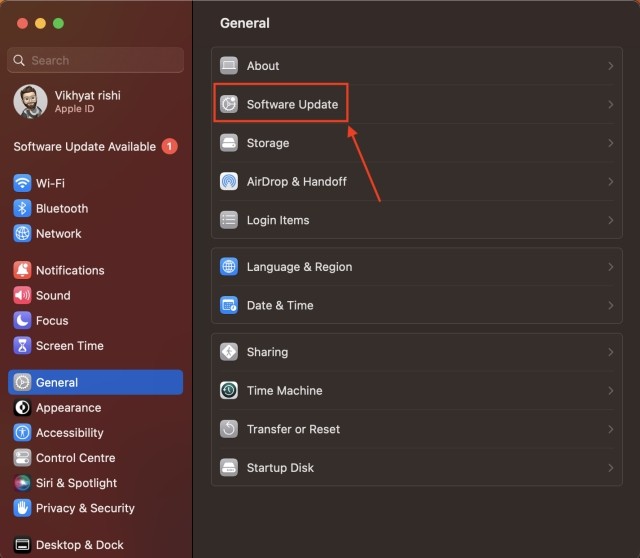Screen dimensions: 640x558
Task: Click the Focus moon icon
Action: [22, 320]
